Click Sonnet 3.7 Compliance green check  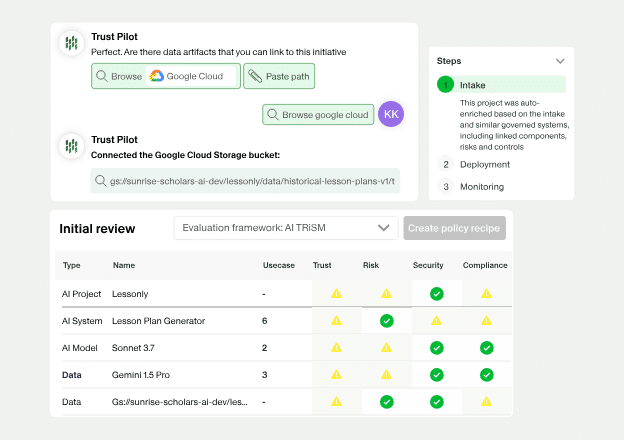(x=486, y=348)
